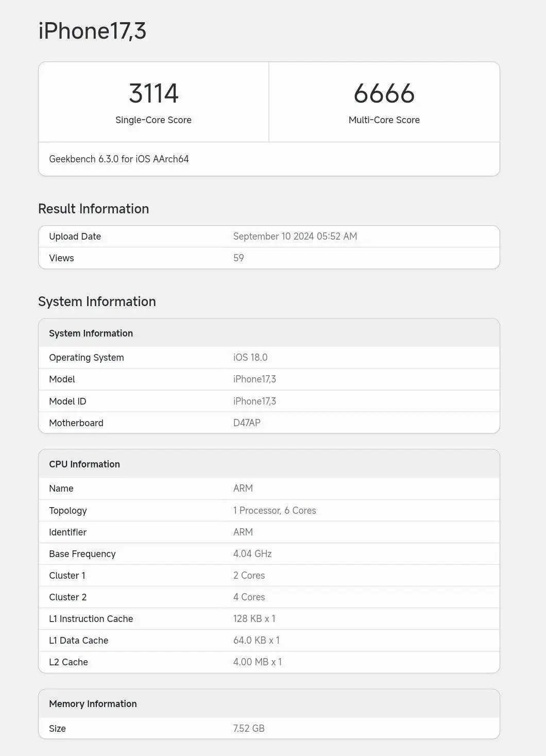
Task: Click the Memory Information panel header
Action: pos(93,703)
